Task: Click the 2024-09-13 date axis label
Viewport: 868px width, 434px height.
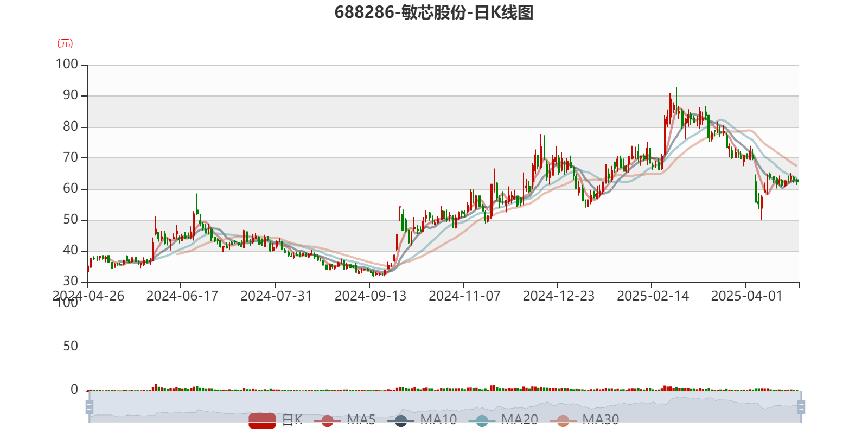Action: pos(371,296)
